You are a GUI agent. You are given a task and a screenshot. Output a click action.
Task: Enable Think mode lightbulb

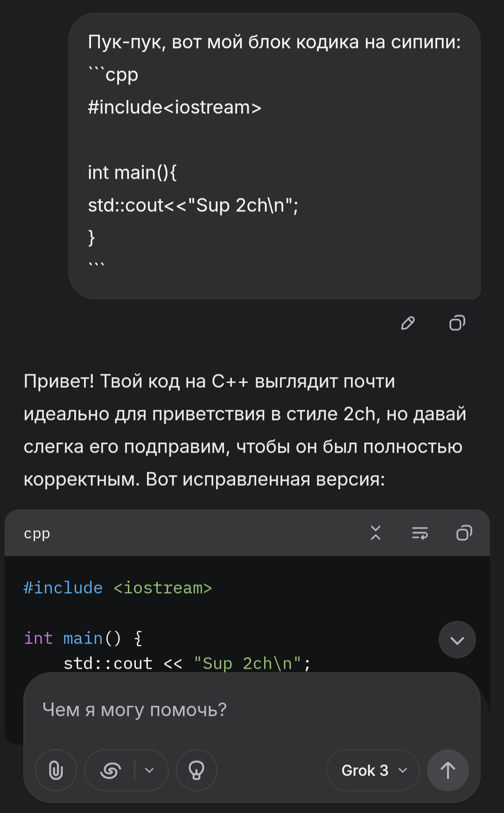196,770
